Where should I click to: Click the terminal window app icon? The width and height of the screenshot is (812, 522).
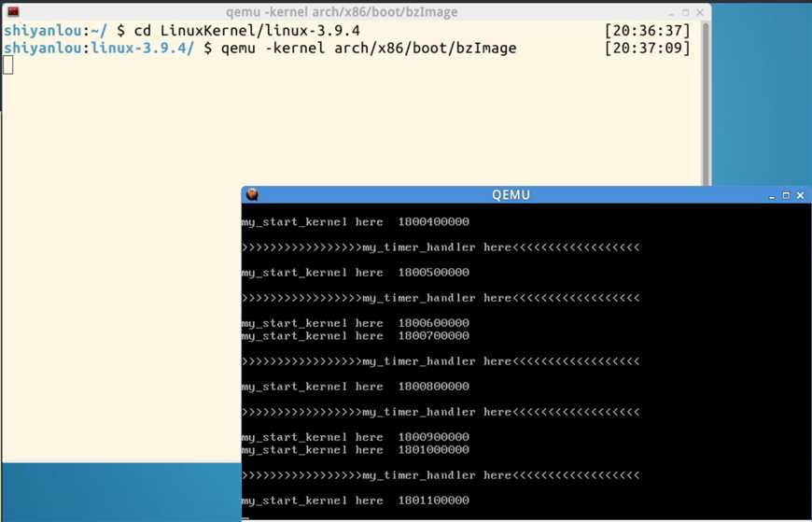[13, 11]
